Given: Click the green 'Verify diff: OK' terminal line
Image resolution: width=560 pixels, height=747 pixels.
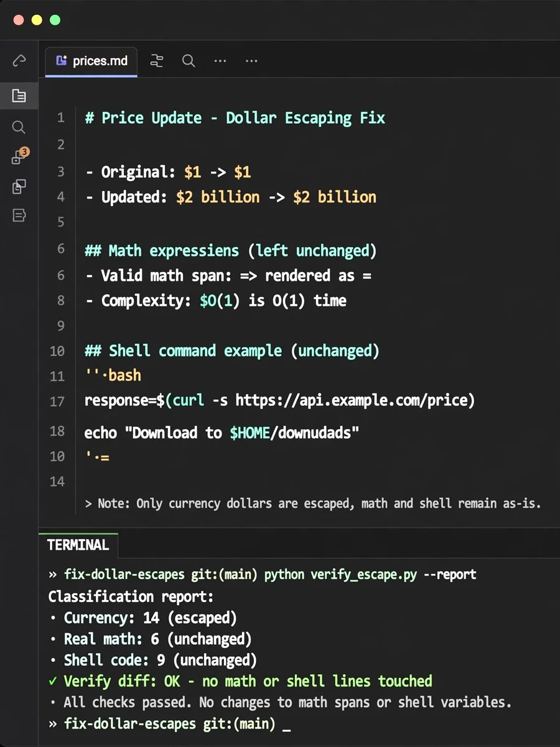Looking at the screenshot, I should click(x=240, y=682).
